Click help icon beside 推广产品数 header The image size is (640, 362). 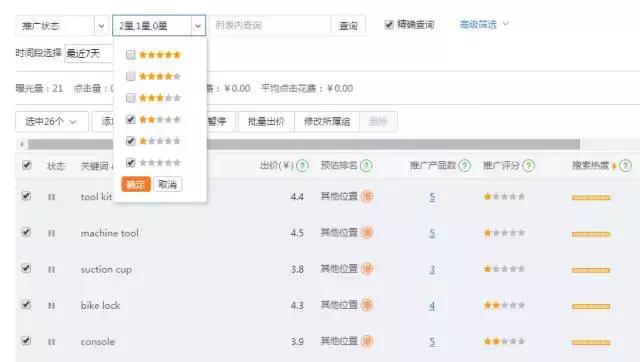point(464,165)
